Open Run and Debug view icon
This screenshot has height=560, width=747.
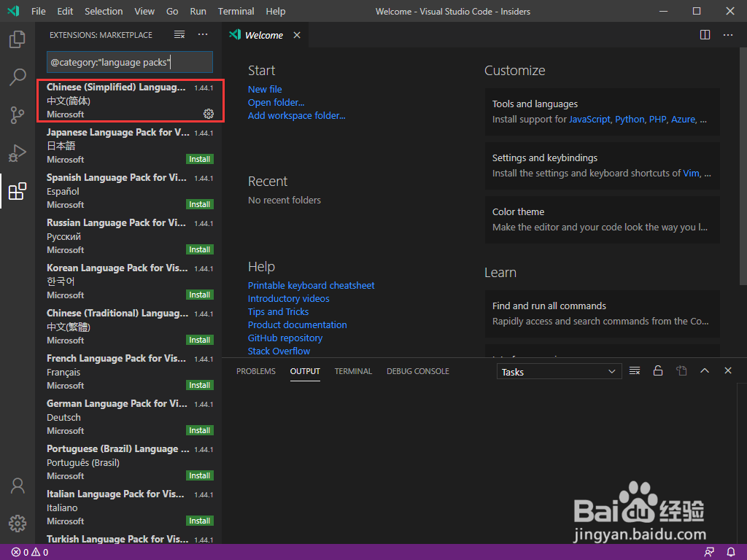coord(18,153)
